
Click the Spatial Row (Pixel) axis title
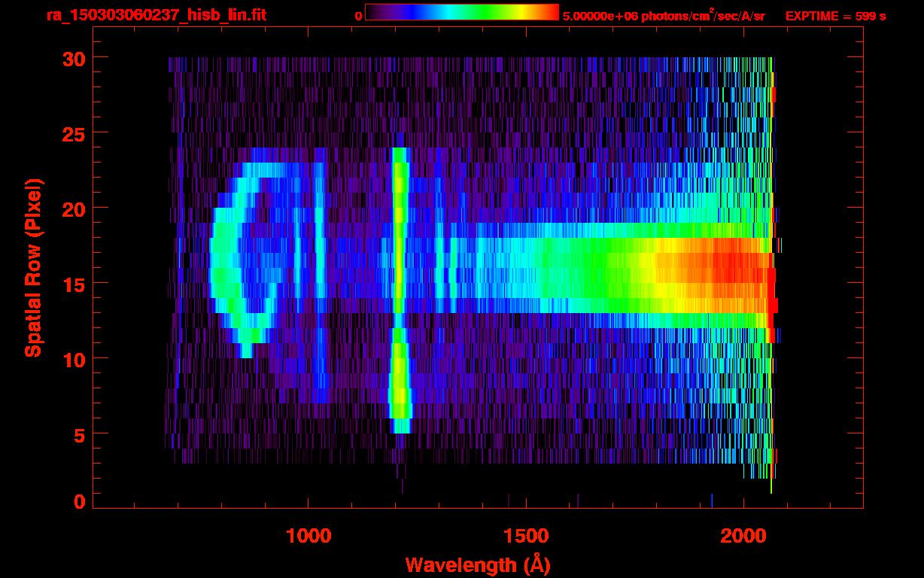pyautogui.click(x=33, y=267)
